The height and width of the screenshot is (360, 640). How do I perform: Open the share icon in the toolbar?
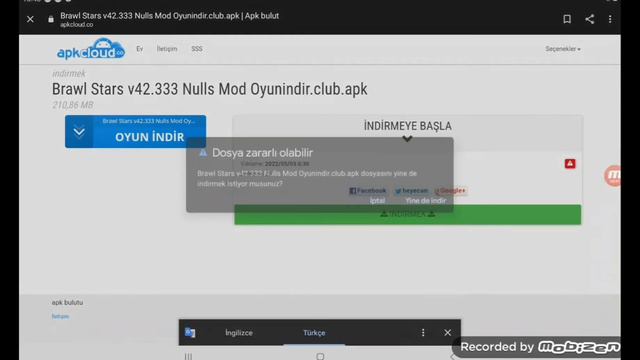589,19
